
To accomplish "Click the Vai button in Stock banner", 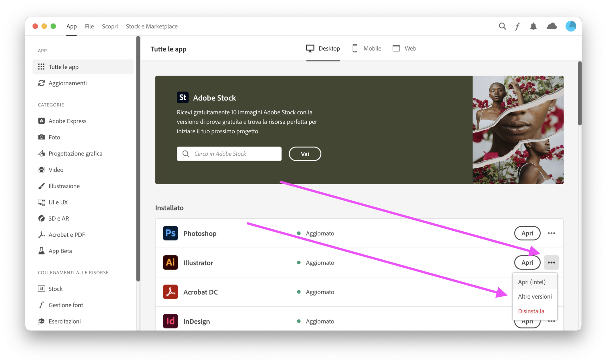I will pos(305,154).
